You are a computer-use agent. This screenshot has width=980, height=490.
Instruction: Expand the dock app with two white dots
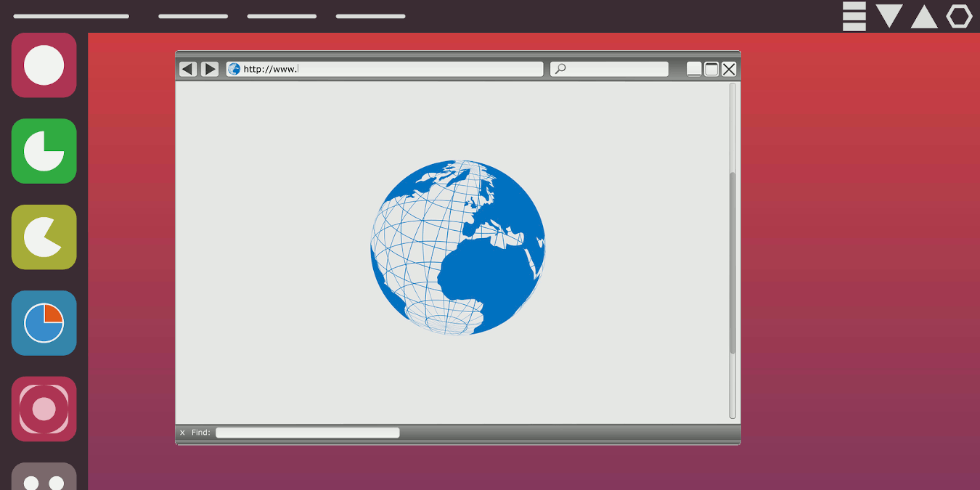44,479
